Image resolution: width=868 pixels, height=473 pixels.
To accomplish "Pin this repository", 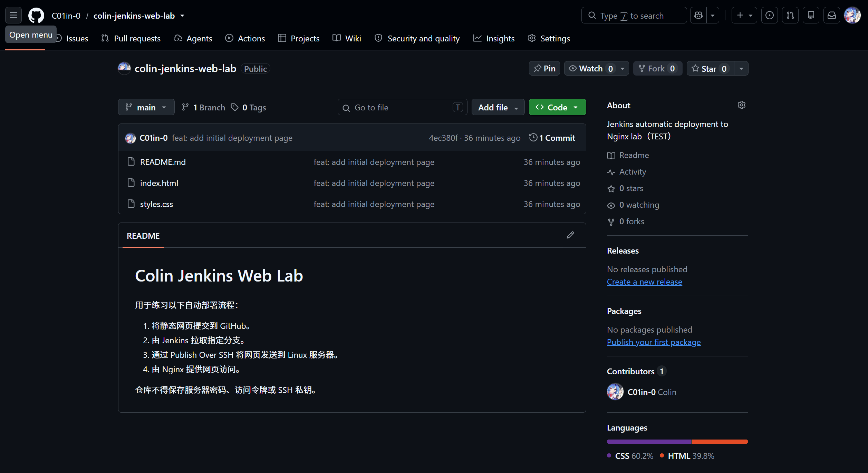I will coord(544,69).
